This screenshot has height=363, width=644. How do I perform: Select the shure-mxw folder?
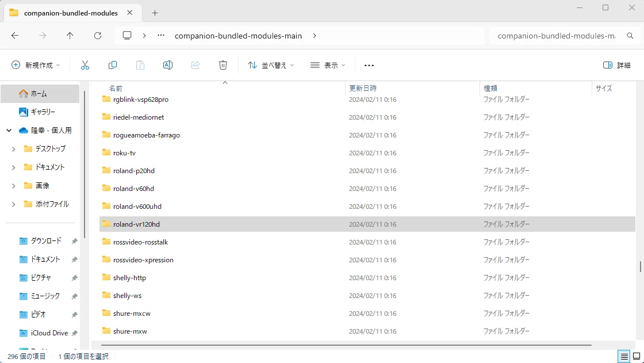point(130,331)
